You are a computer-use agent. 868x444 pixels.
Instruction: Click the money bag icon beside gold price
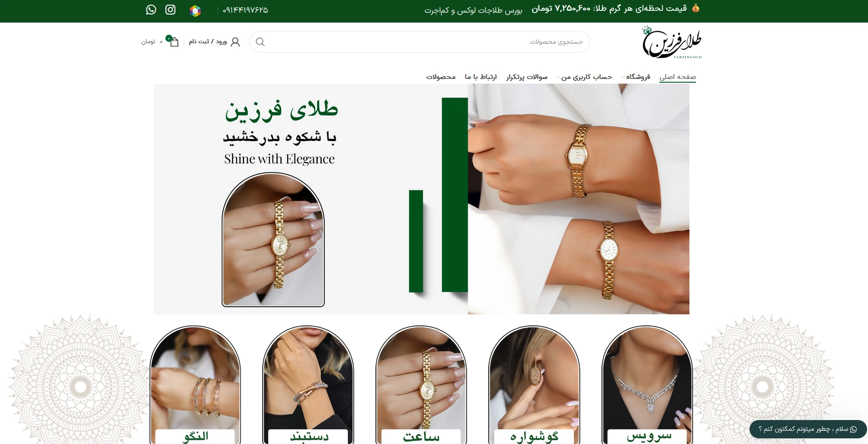[696, 8]
